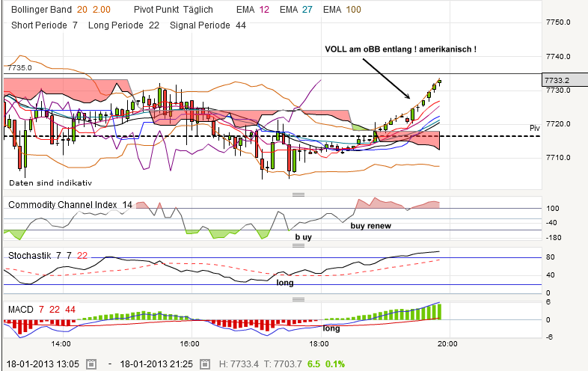
Task: Click the -180 level label on CCI axis
Action: pos(554,237)
